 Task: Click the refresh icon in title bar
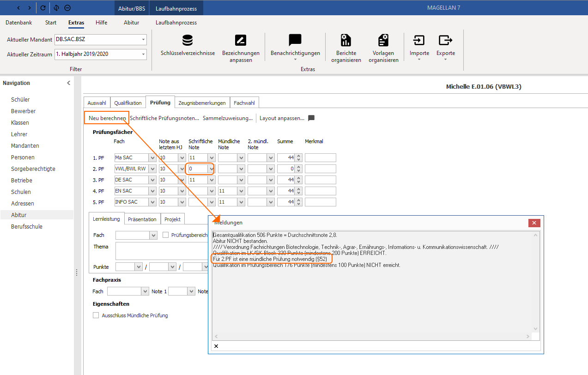tap(43, 8)
